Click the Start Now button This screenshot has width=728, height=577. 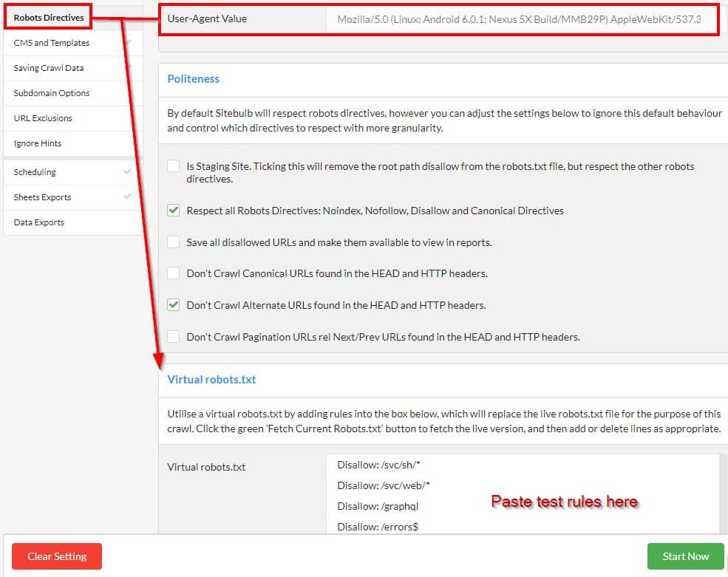point(685,556)
